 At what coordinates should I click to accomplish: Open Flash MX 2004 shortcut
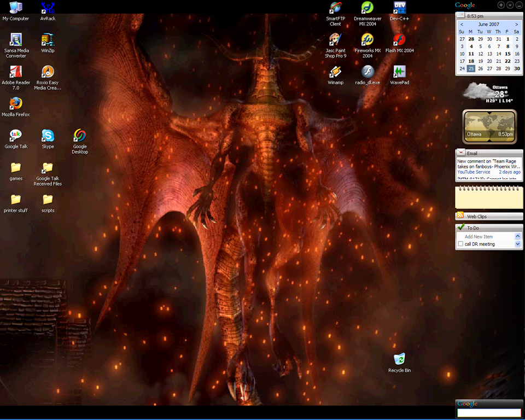click(399, 44)
